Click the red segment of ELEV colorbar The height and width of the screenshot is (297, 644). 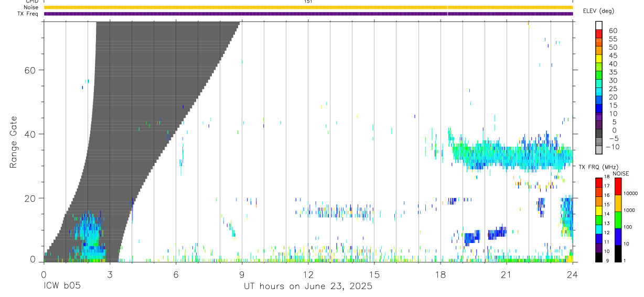click(599, 34)
